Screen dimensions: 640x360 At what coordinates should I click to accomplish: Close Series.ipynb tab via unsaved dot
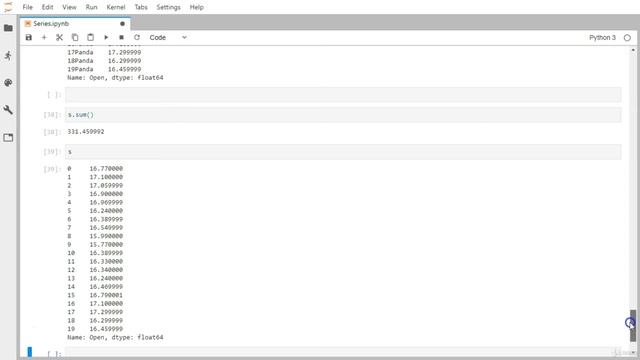(x=122, y=24)
